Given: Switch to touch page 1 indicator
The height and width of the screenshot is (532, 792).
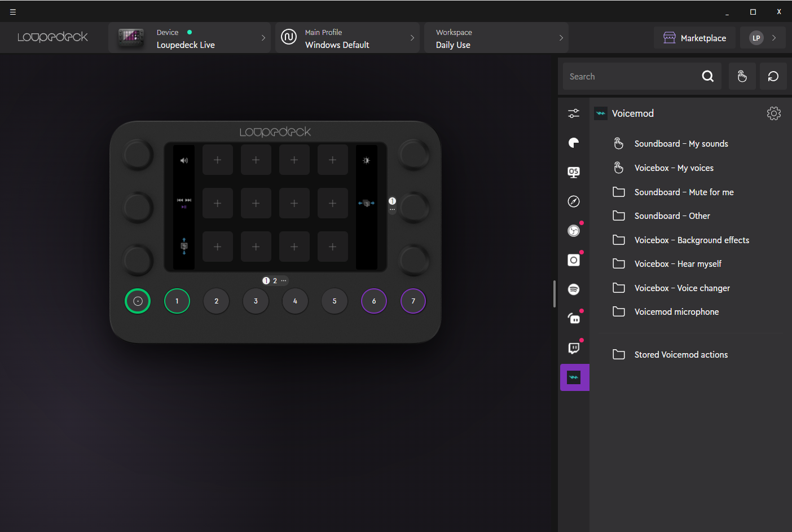Looking at the screenshot, I should click(266, 280).
